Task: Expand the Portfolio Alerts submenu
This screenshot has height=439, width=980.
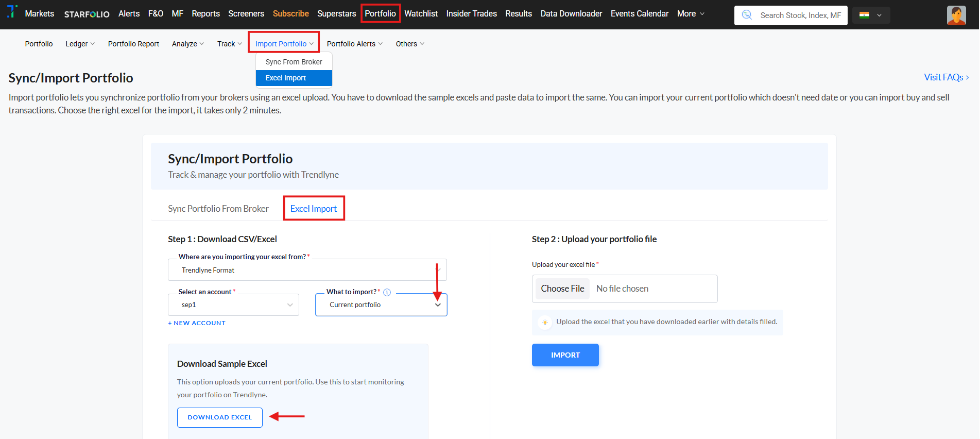Action: pos(354,44)
